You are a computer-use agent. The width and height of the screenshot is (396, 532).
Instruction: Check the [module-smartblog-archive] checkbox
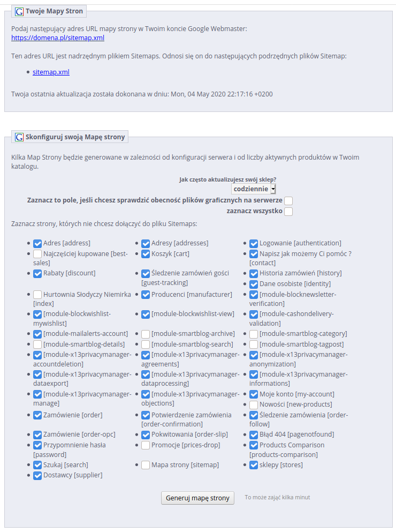tap(146, 334)
